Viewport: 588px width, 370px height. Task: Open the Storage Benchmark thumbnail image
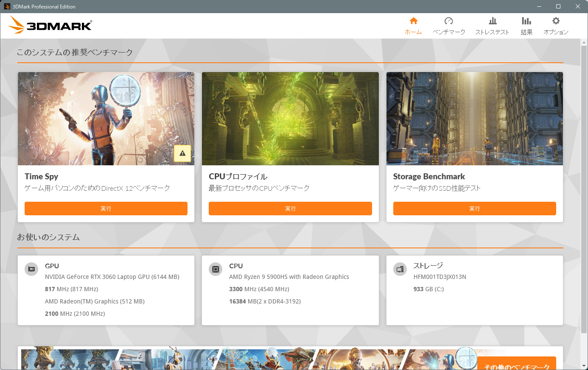475,119
